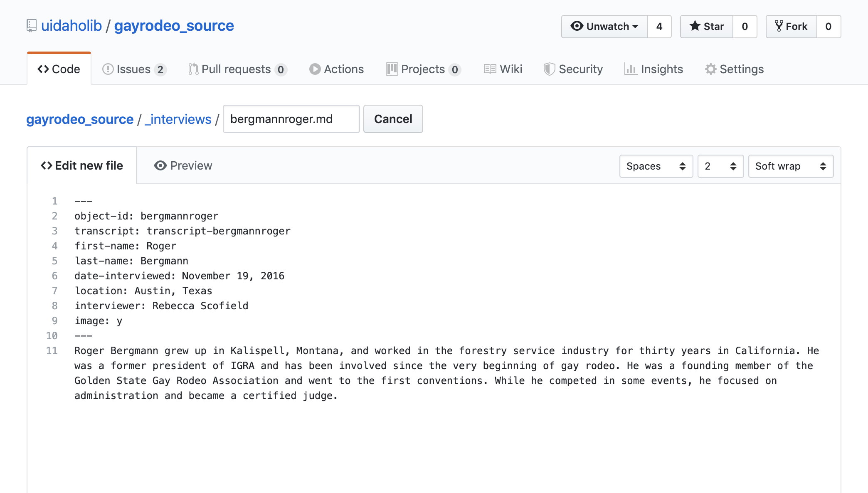Click the Issues alert icon
Viewport: 868px width, 493px height.
pyautogui.click(x=108, y=69)
